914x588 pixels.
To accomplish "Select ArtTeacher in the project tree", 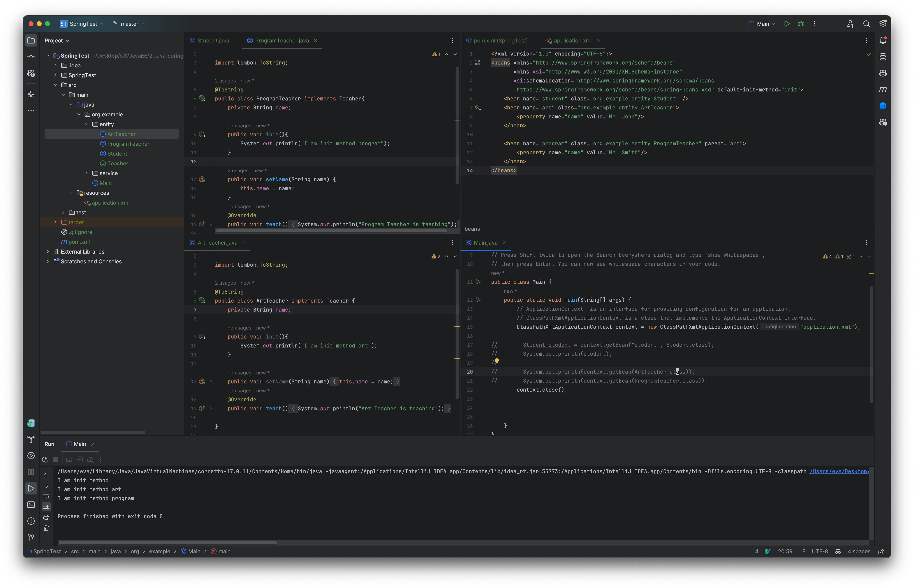I will coord(121,134).
